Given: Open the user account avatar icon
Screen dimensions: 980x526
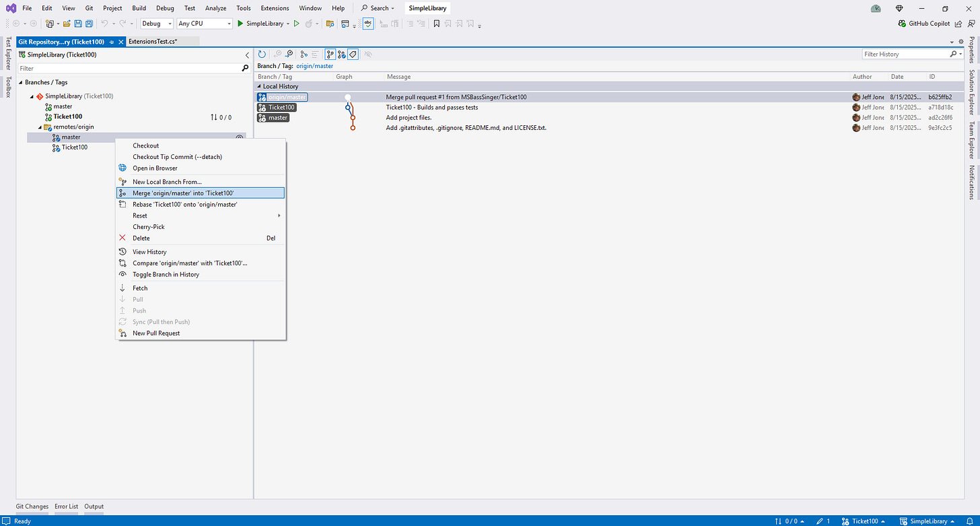Looking at the screenshot, I should click(x=876, y=8).
